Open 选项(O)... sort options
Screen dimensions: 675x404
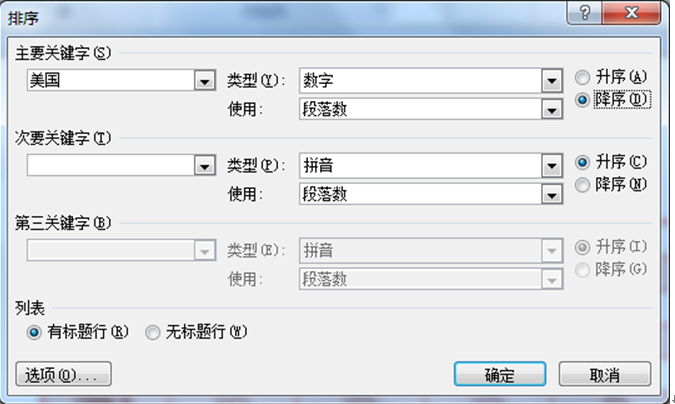point(64,375)
